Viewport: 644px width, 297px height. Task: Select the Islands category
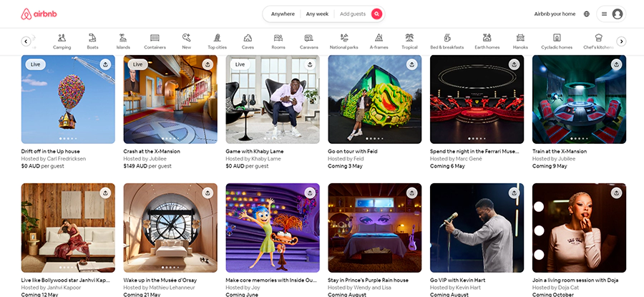pyautogui.click(x=123, y=42)
